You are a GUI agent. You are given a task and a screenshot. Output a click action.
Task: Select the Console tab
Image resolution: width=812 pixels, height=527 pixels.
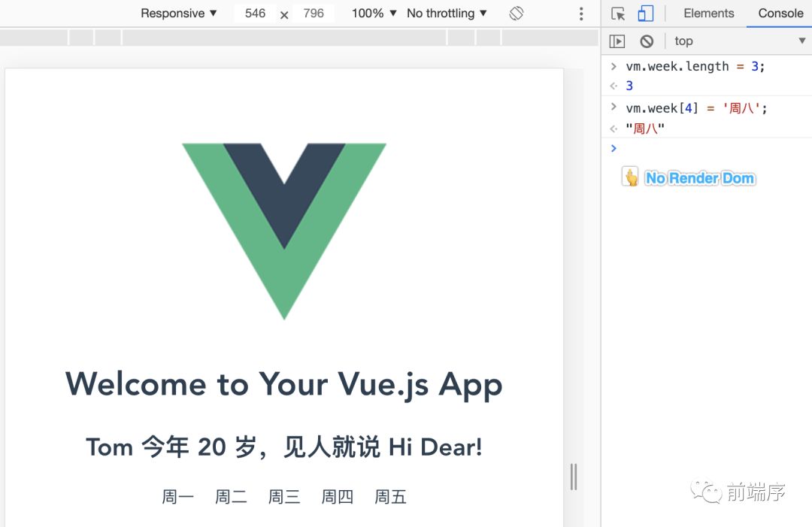click(x=779, y=13)
